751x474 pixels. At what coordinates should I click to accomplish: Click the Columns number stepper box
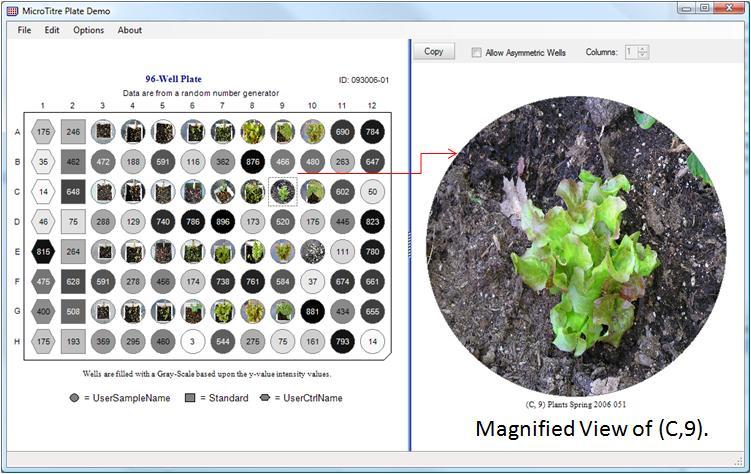point(631,52)
